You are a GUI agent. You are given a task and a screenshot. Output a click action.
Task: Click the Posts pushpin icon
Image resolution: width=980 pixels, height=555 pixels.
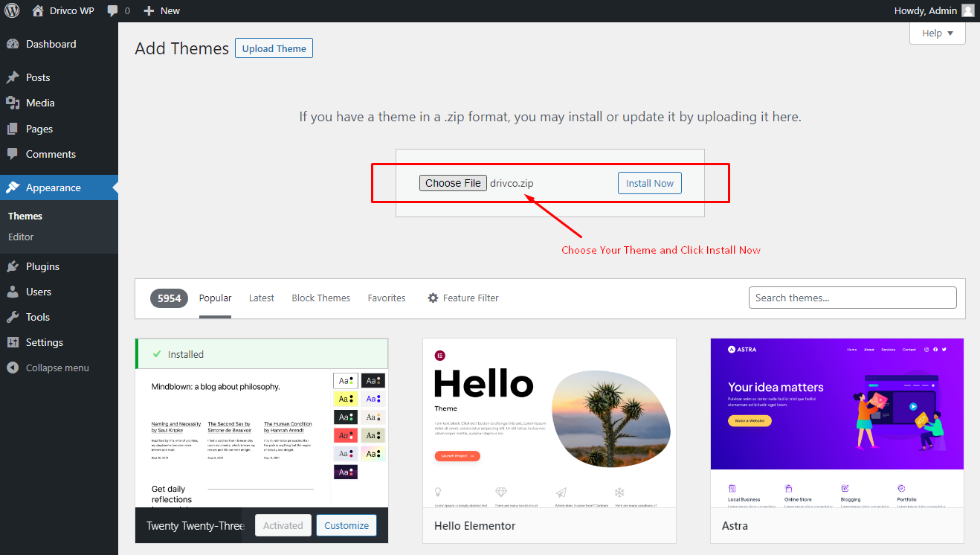pyautogui.click(x=13, y=77)
